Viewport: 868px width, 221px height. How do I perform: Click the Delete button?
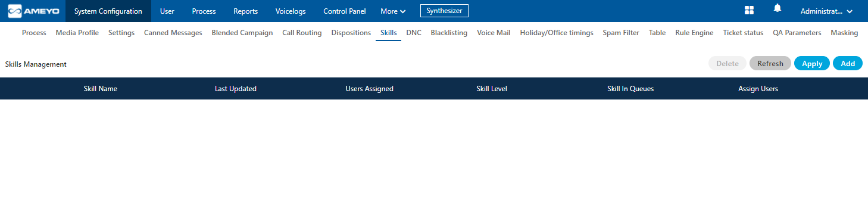728,63
